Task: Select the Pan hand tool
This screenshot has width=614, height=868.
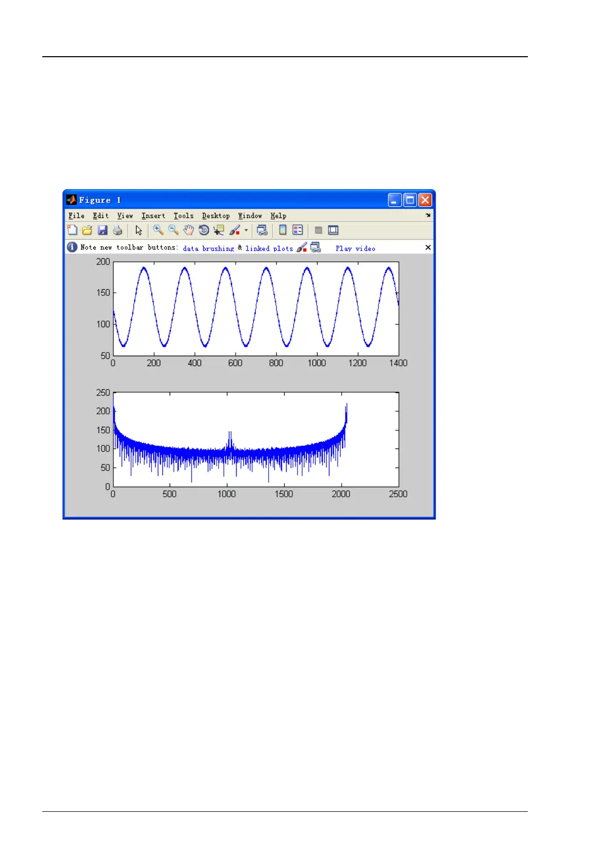Action: coord(189,230)
